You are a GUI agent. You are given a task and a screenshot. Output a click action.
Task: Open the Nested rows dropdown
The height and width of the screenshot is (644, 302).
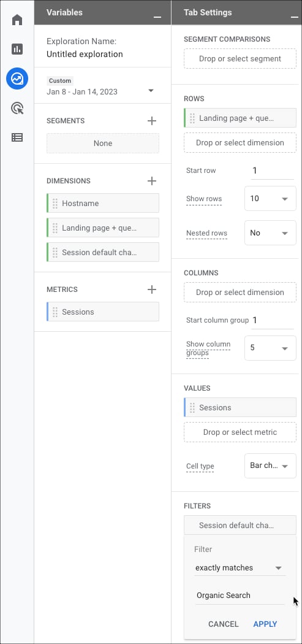[x=270, y=233]
